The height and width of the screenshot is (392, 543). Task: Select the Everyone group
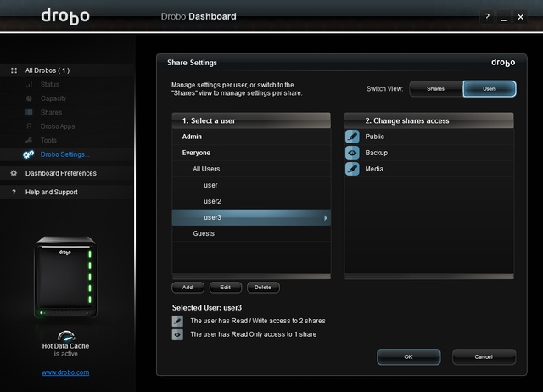pos(198,154)
